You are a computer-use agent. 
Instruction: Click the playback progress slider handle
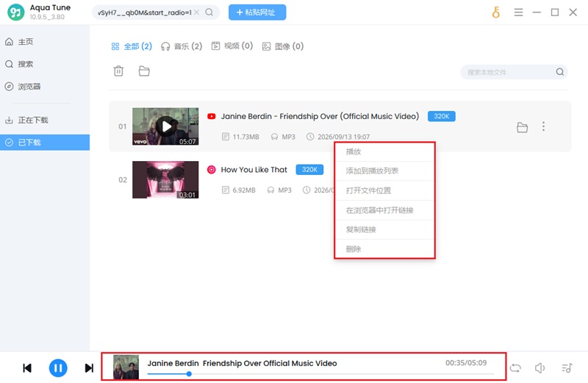tap(189, 373)
